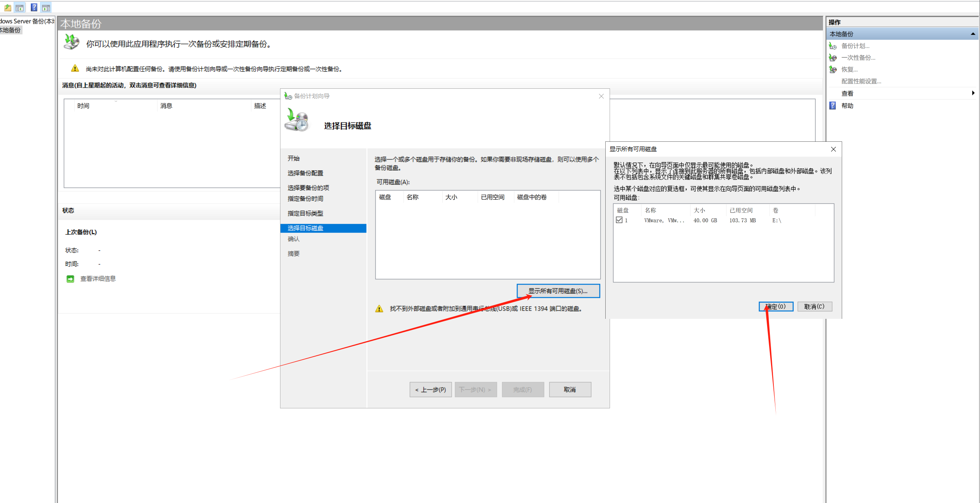Select 本地备份 node in console tree

11,30
